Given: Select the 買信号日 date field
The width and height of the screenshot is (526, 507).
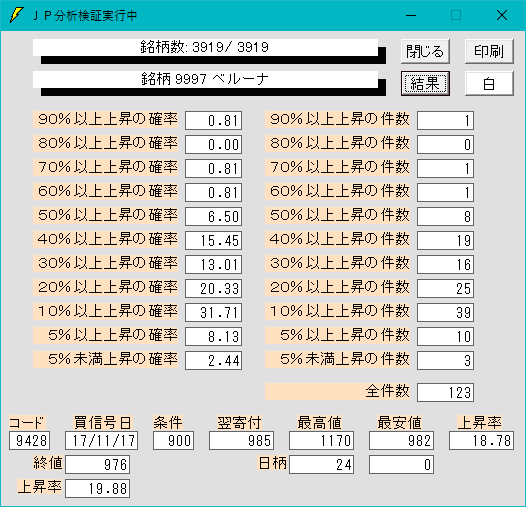Looking at the screenshot, I should 102,440.
